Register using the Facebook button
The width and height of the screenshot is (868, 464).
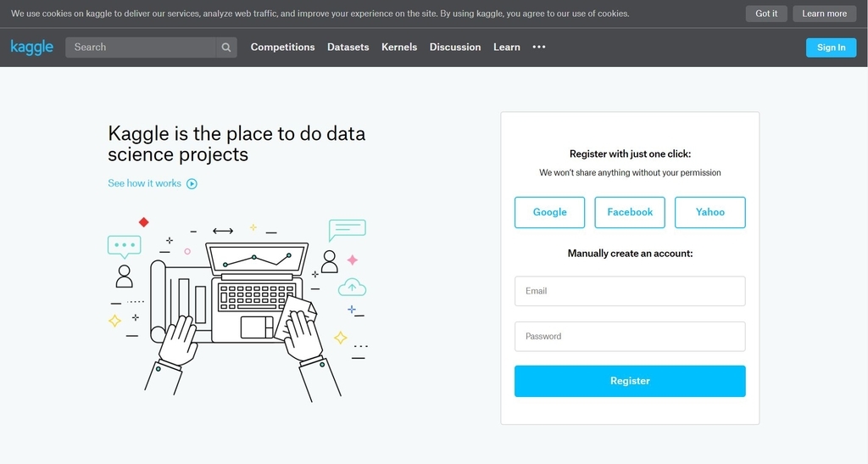[x=630, y=212]
